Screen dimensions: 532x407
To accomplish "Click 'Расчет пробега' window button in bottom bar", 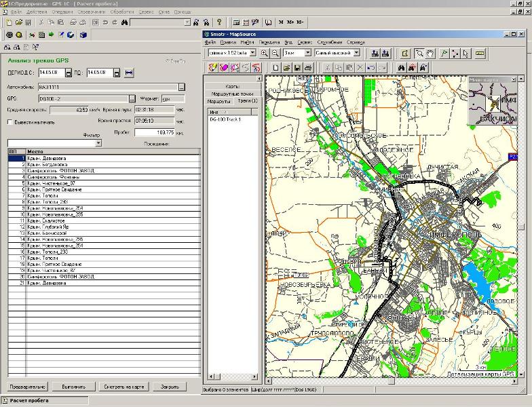I will pos(45,400).
